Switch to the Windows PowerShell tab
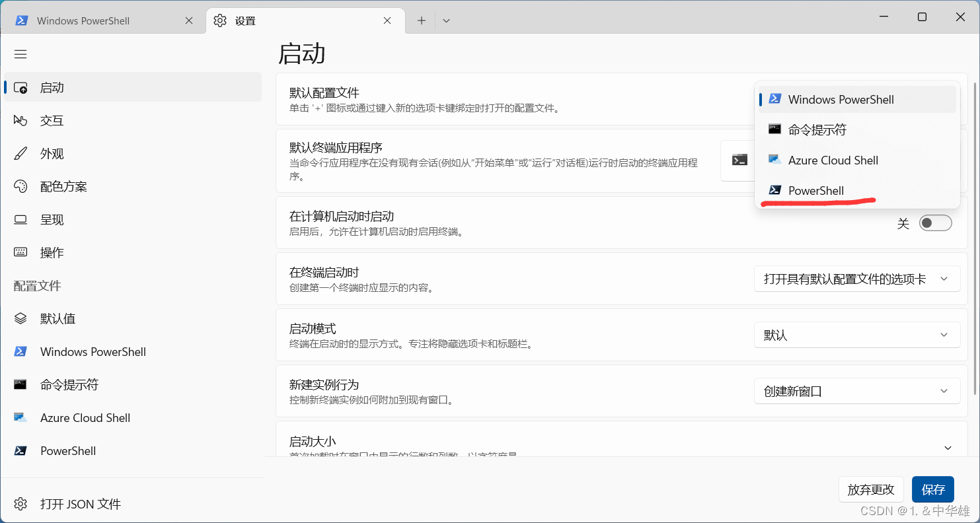The image size is (980, 523). tap(103, 20)
